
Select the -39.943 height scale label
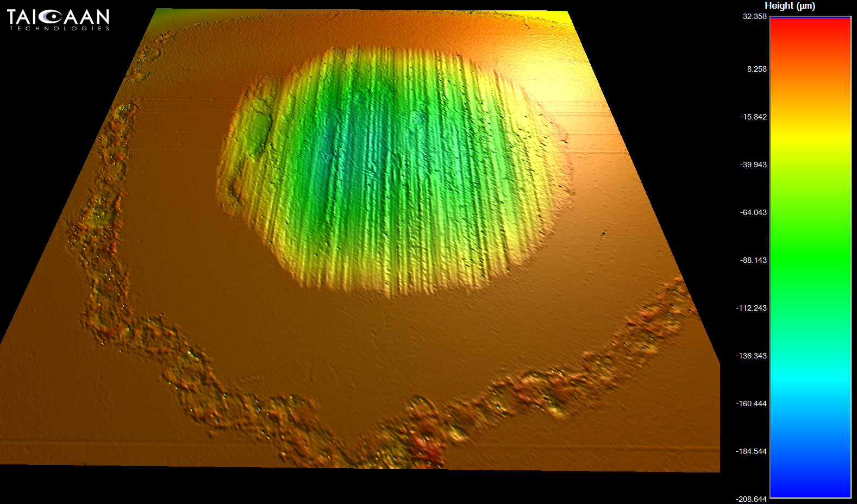tap(753, 165)
